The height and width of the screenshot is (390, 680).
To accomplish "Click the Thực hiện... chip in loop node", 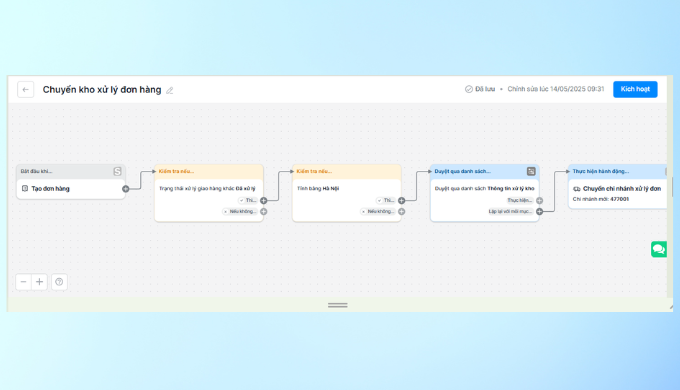I will pos(520,200).
